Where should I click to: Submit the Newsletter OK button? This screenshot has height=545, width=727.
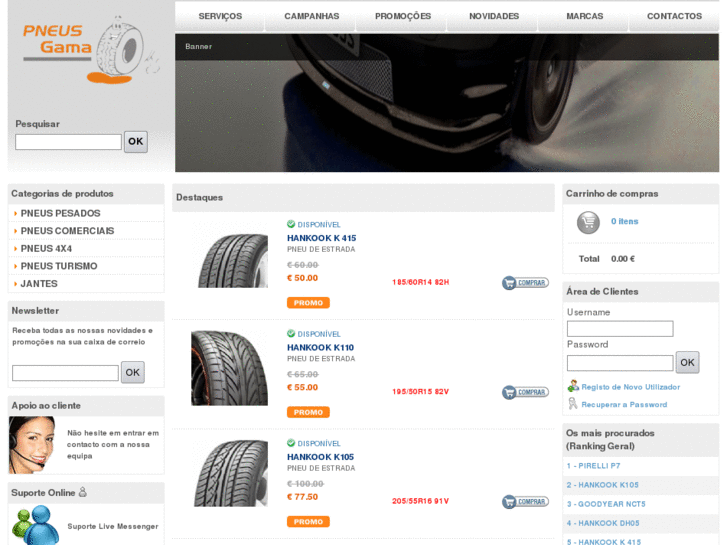(x=133, y=372)
